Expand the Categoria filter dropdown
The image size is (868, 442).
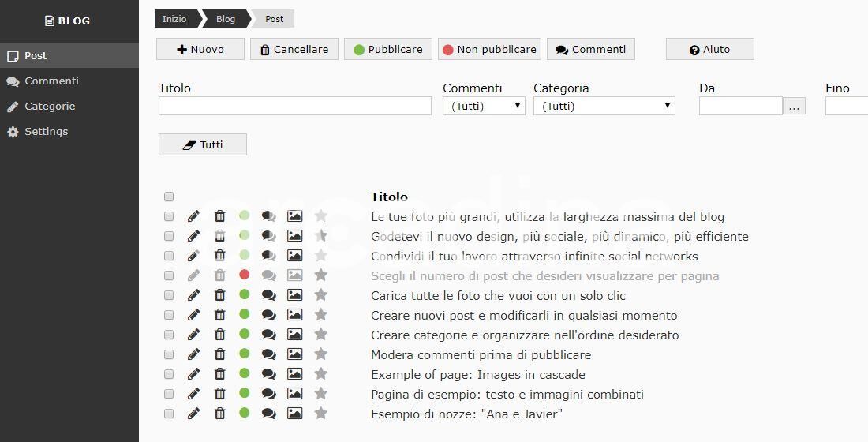604,106
